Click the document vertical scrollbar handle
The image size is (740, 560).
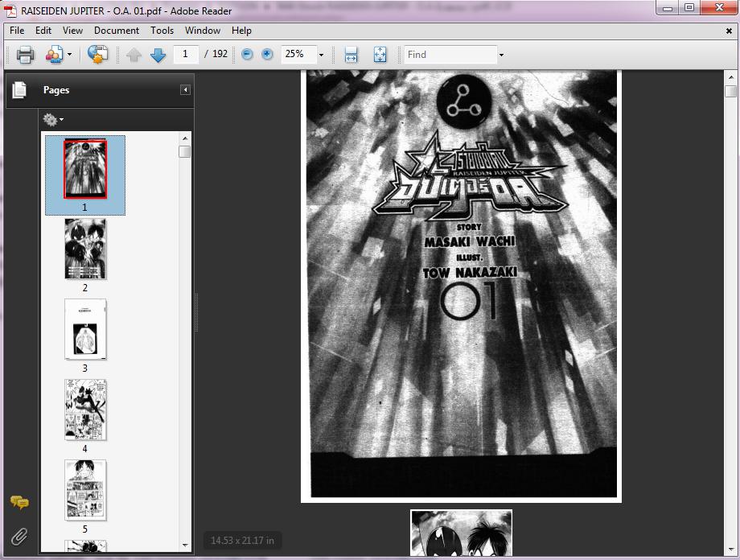(x=730, y=91)
